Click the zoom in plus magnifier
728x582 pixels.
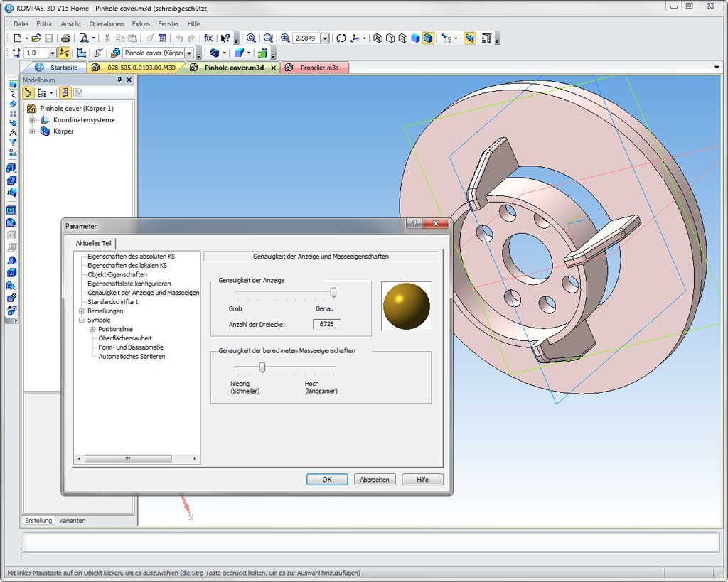pos(285,38)
